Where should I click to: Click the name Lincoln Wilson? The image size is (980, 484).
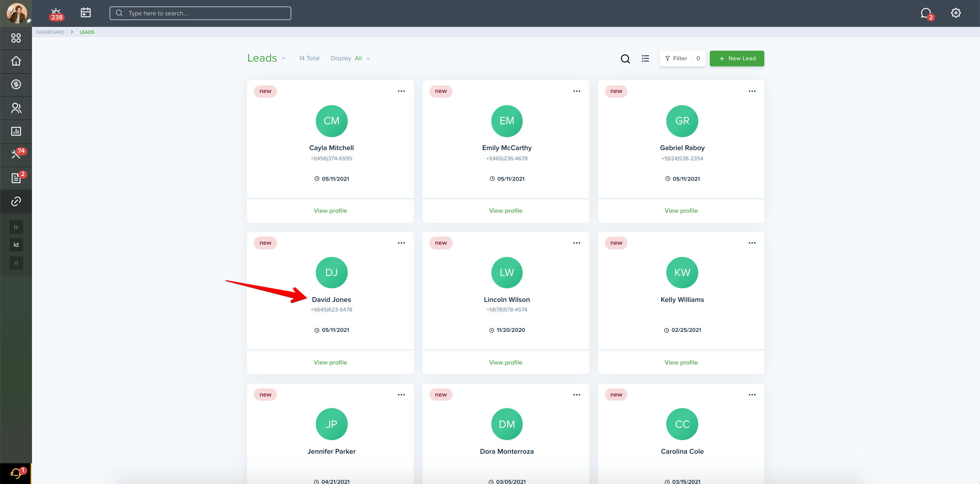click(507, 300)
